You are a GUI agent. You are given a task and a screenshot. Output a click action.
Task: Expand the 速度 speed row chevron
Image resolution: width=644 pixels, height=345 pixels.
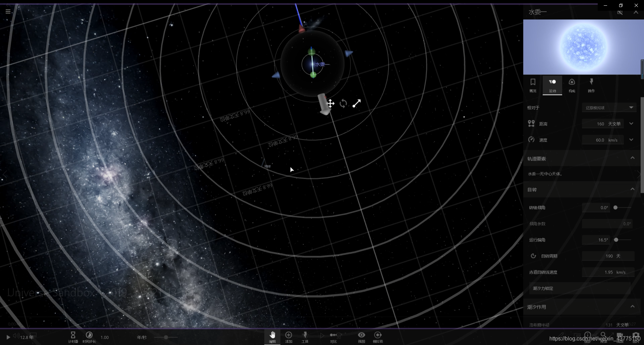click(631, 139)
